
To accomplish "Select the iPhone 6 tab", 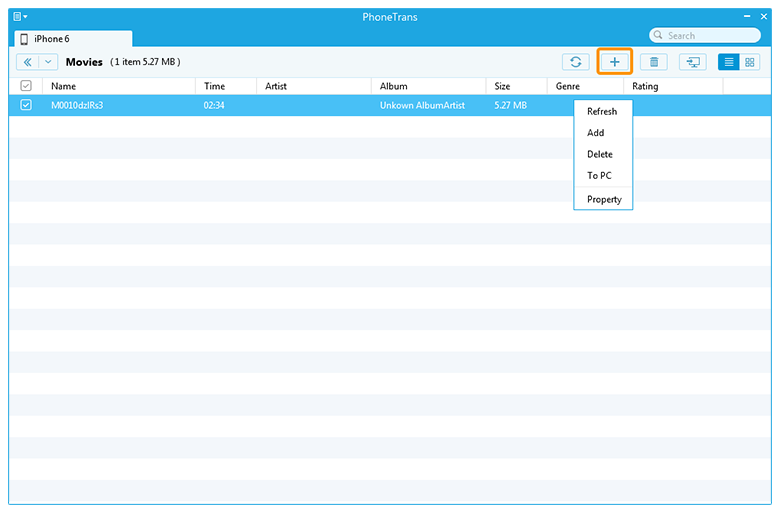I will 72,38.
